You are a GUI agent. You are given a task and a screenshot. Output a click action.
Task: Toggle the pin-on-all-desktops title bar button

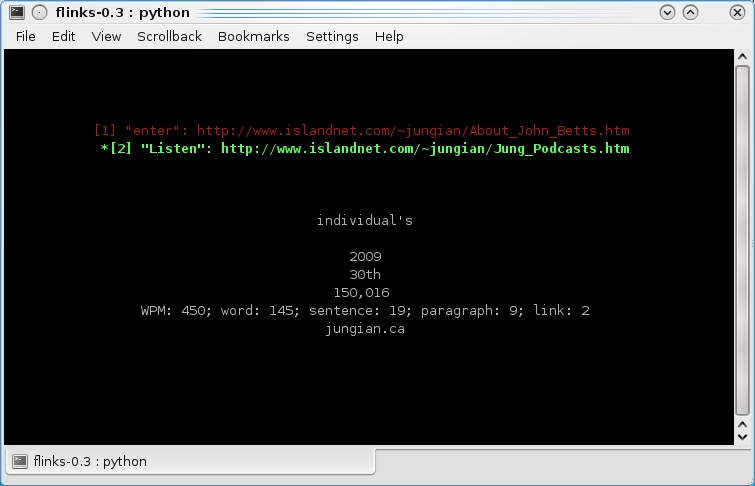coord(39,12)
